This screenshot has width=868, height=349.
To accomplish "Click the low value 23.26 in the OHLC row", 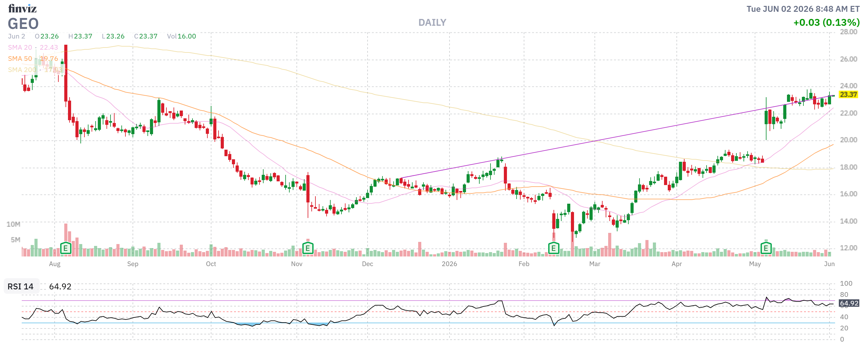I will click(x=115, y=36).
